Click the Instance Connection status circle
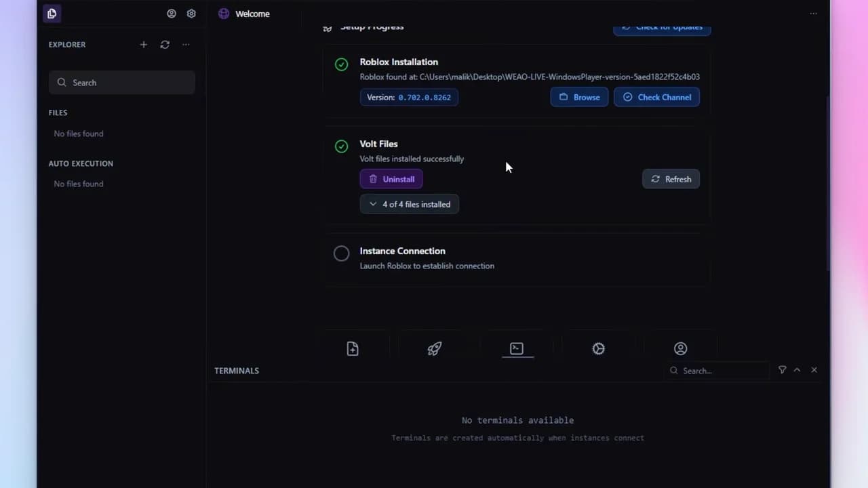 tap(342, 253)
